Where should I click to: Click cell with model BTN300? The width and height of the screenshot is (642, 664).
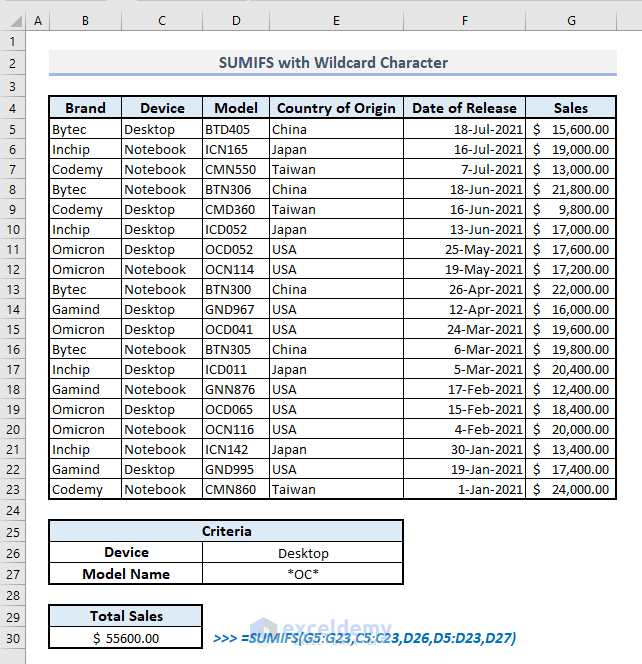236,289
